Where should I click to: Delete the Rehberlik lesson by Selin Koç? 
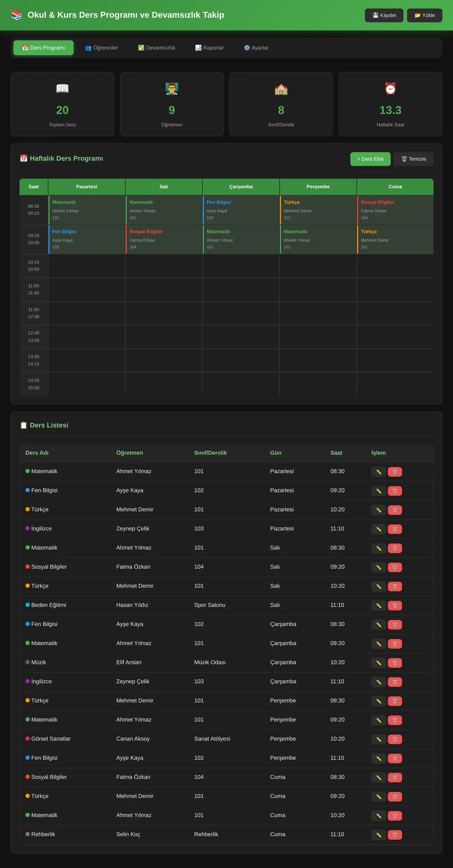pyautogui.click(x=395, y=835)
